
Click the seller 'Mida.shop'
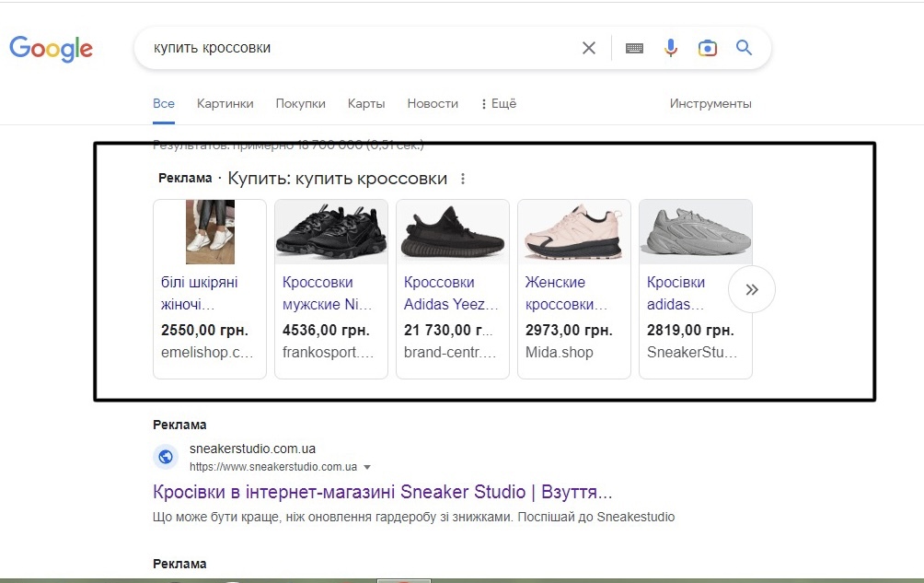click(560, 353)
